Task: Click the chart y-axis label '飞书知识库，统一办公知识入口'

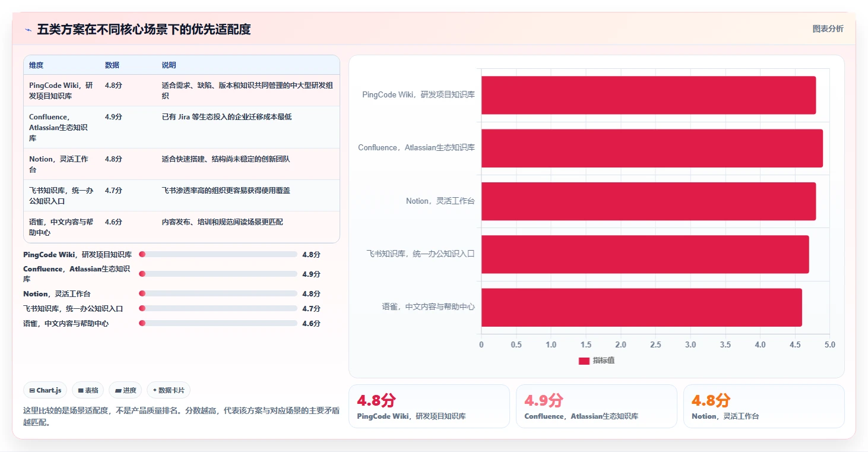Action: click(x=420, y=254)
